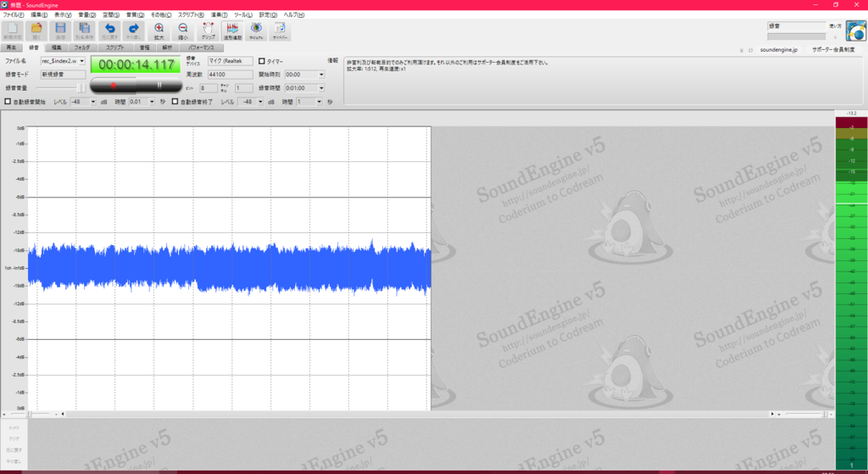Switch to the スクリプト tab
The height and width of the screenshot is (474, 868).
114,47
